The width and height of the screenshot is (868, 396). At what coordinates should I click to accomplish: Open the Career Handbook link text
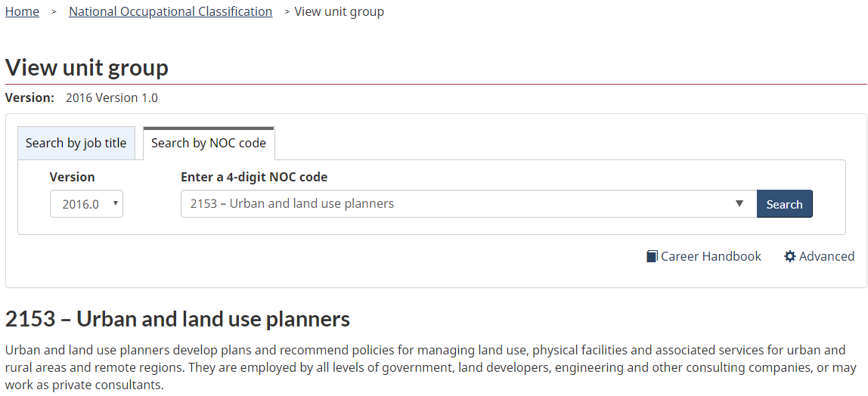[711, 257]
